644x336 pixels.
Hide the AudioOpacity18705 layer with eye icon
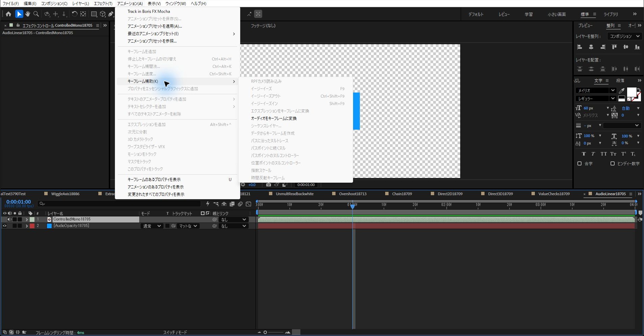click(x=5, y=226)
